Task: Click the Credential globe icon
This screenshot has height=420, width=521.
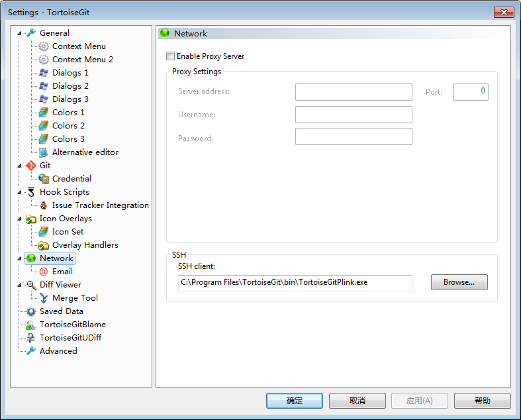Action: pos(44,179)
